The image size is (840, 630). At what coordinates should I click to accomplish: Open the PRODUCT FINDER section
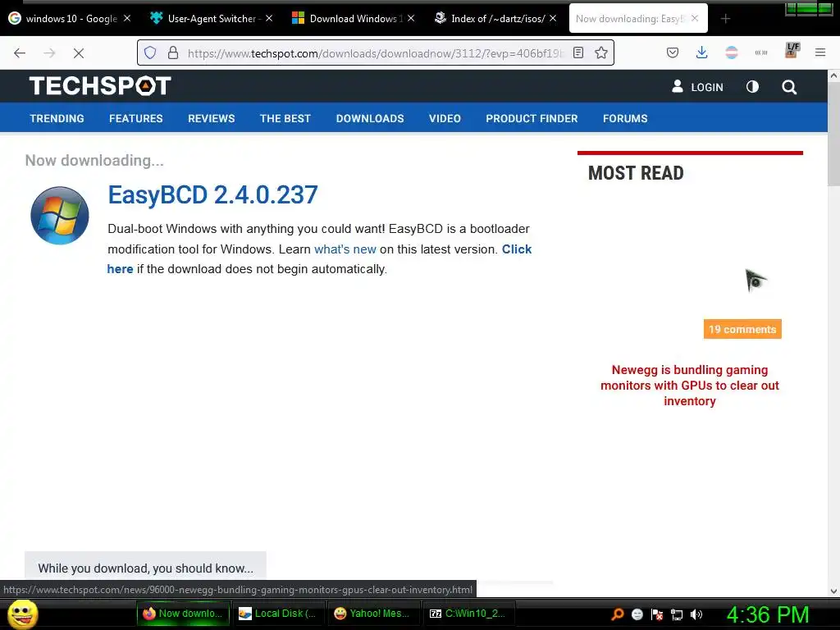532,118
